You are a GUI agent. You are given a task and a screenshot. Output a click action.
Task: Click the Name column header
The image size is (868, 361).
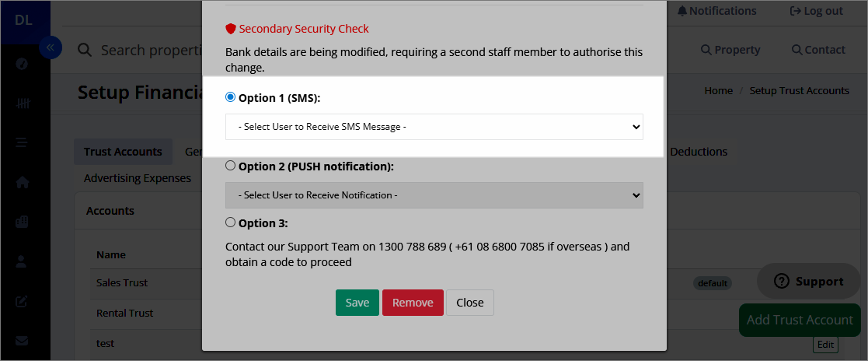tap(110, 255)
